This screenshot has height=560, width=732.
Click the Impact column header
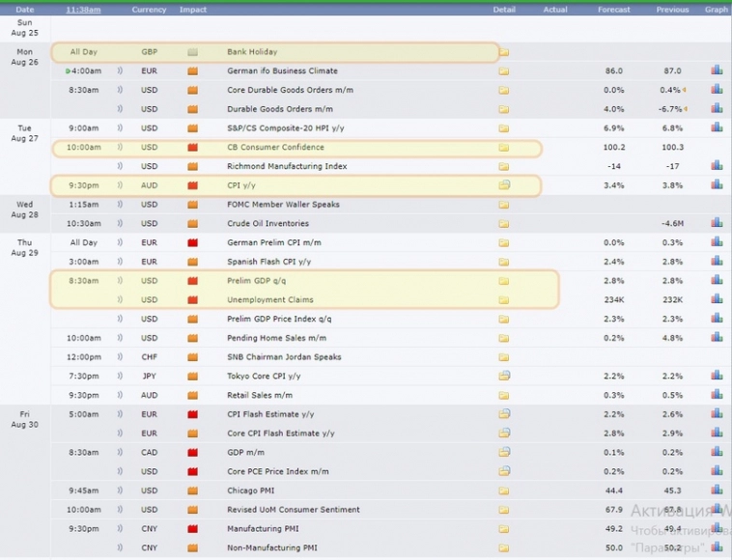(193, 10)
